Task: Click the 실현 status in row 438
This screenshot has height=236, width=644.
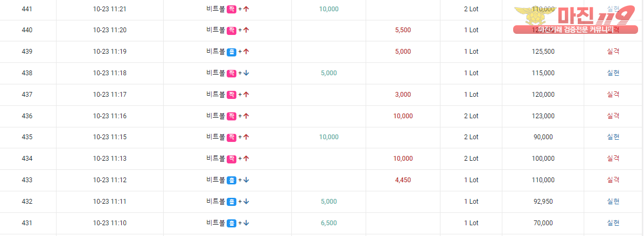Action: click(x=613, y=73)
